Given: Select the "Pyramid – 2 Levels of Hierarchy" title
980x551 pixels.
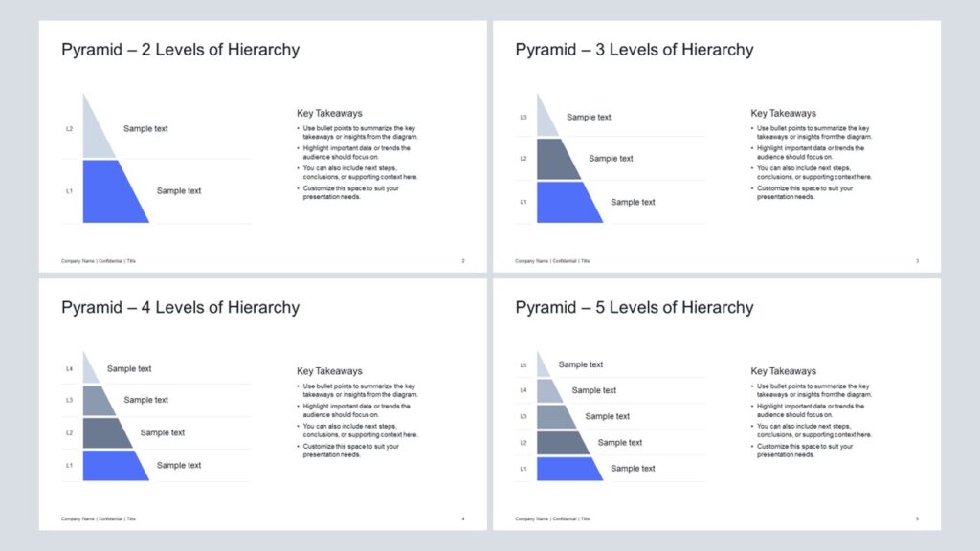Looking at the screenshot, I should (x=180, y=50).
